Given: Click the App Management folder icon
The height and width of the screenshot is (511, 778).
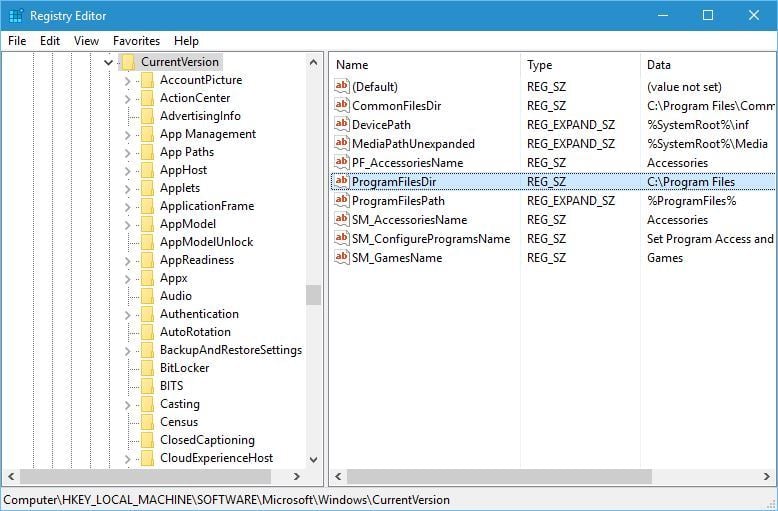Looking at the screenshot, I should pyautogui.click(x=147, y=134).
